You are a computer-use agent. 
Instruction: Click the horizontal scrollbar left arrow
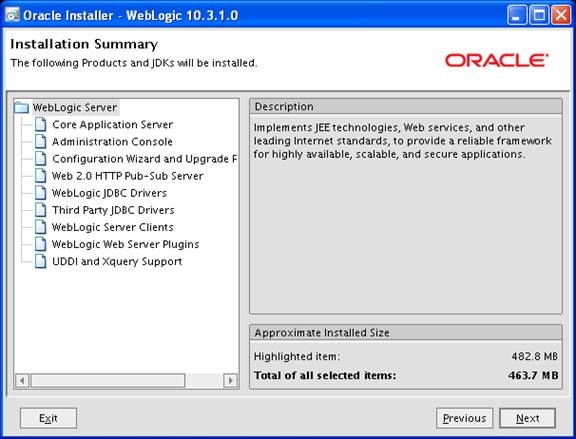tap(22, 380)
